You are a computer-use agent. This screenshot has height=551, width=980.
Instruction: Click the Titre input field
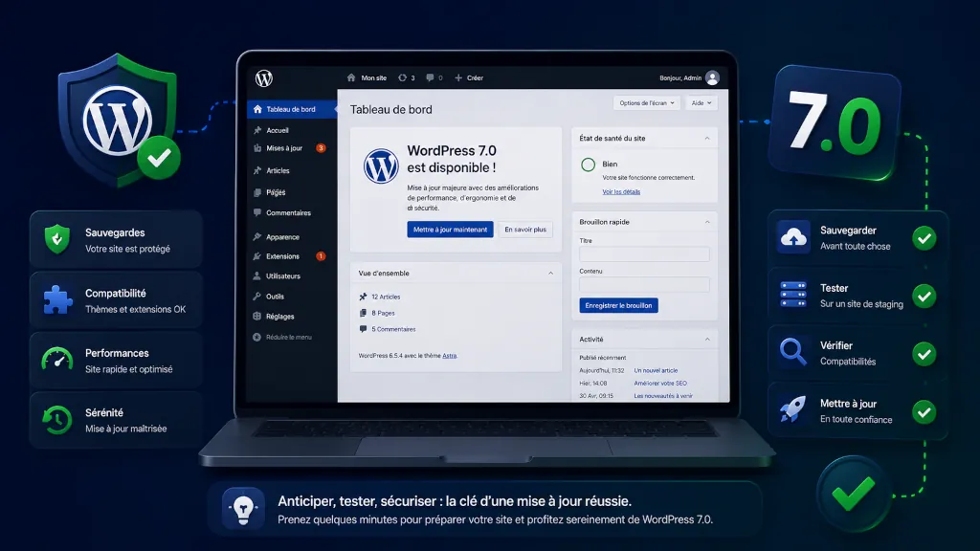pyautogui.click(x=644, y=254)
